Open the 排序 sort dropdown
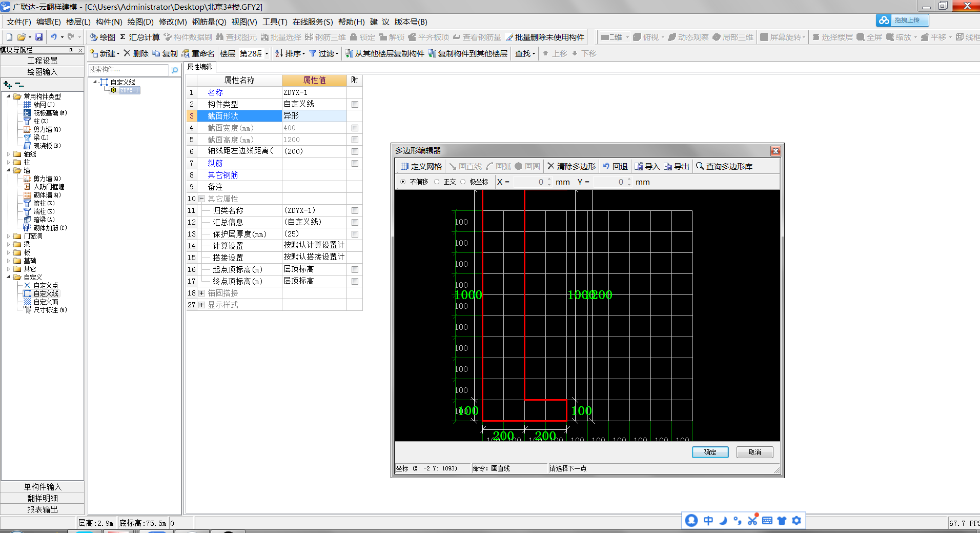 click(303, 53)
